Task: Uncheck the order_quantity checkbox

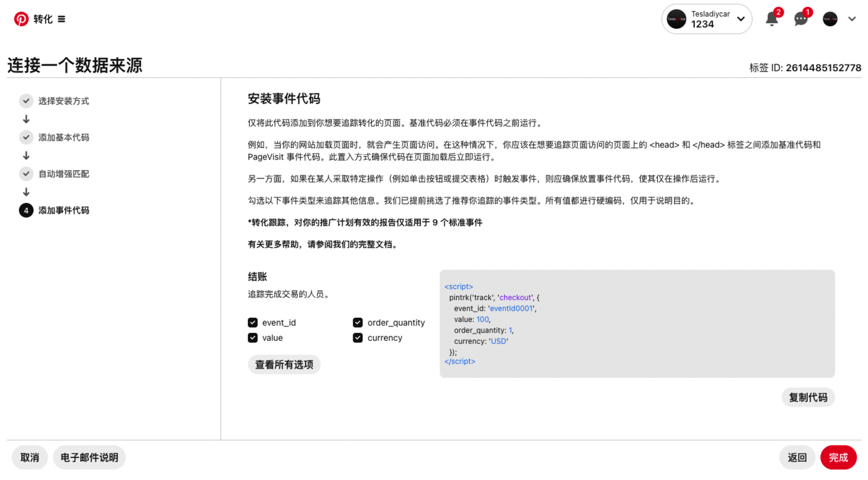Action: coord(358,323)
